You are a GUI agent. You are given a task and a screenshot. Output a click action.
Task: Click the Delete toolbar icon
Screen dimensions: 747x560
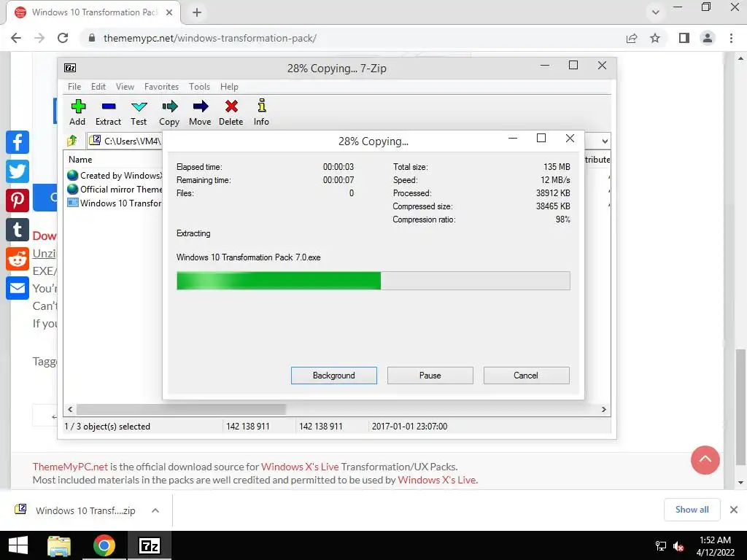231,112
